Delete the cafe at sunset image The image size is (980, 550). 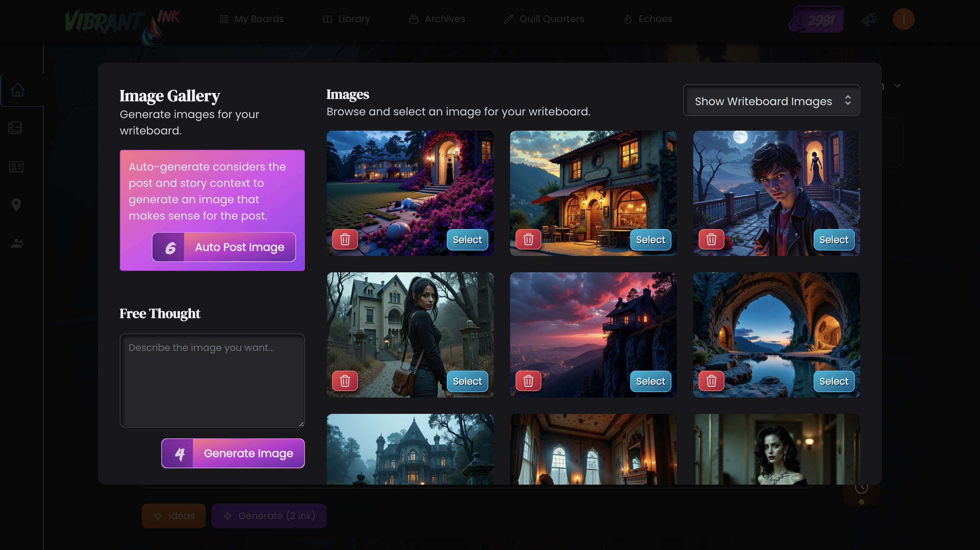pos(528,239)
